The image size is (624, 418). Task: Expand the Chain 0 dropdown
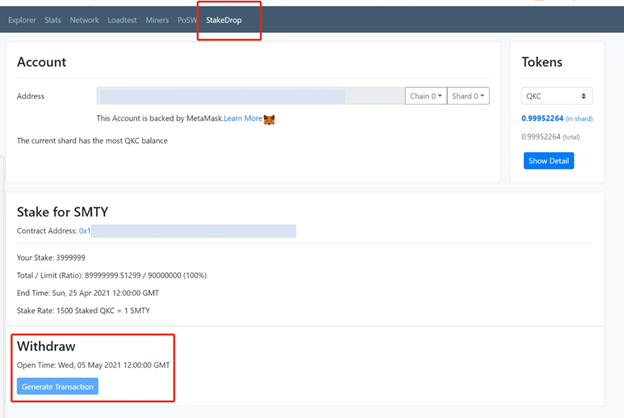(x=426, y=96)
